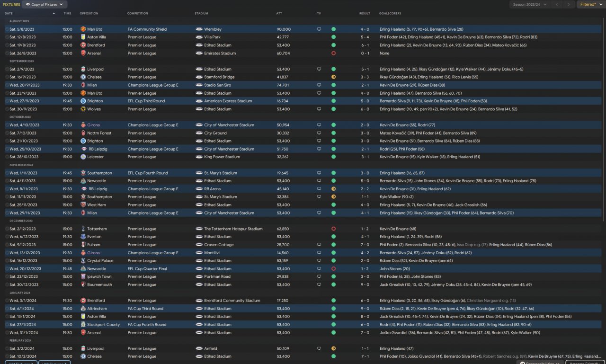Screen dimensions: 606x364
Task: Tick the selection circle for Sat, 6/1/2024
Action: tap(7, 309)
